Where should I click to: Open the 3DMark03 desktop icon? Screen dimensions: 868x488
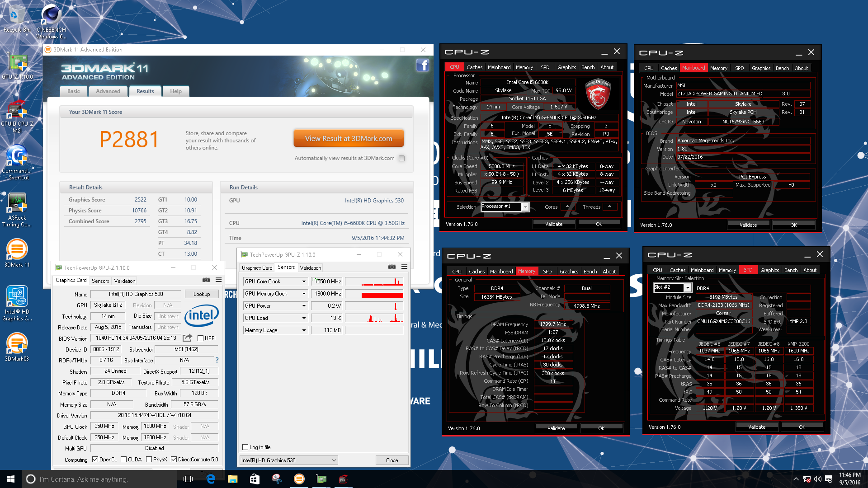[17, 347]
